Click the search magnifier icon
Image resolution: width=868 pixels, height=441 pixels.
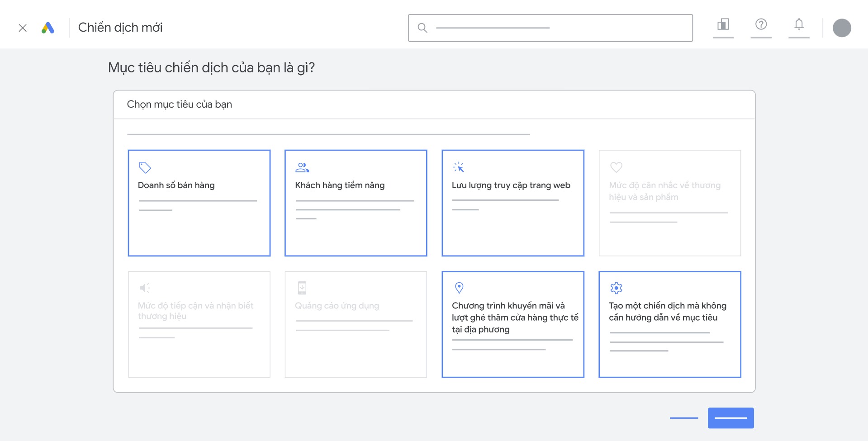[422, 28]
